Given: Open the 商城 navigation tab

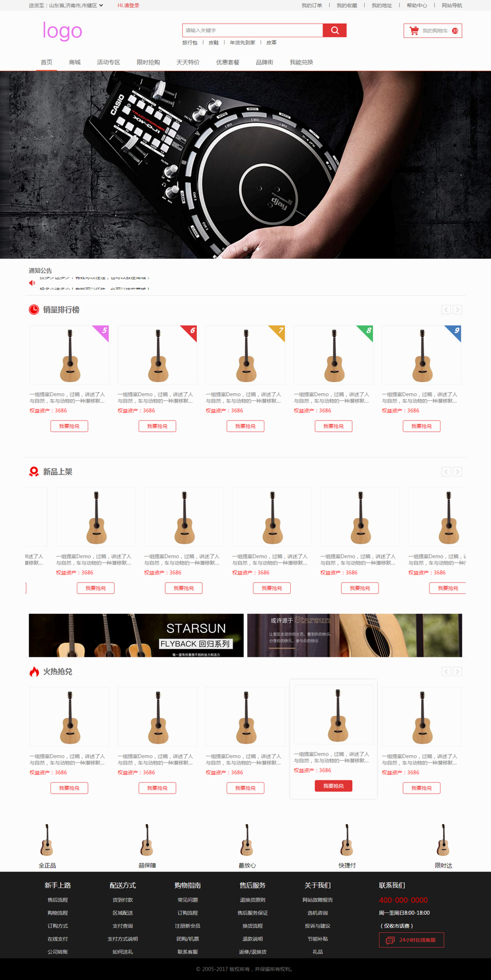Looking at the screenshot, I should (75, 63).
